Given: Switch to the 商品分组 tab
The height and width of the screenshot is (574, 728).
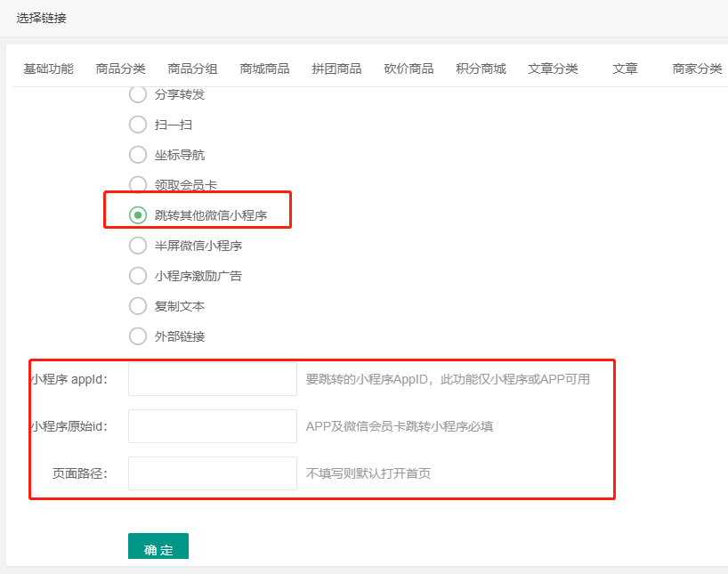Looking at the screenshot, I should pyautogui.click(x=192, y=69).
